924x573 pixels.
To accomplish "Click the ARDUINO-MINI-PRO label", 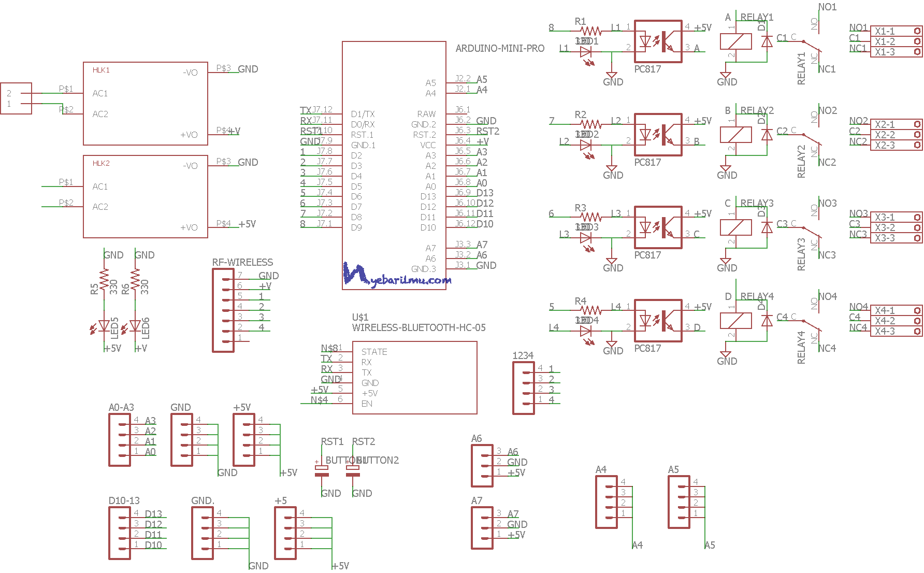I will pos(500,48).
